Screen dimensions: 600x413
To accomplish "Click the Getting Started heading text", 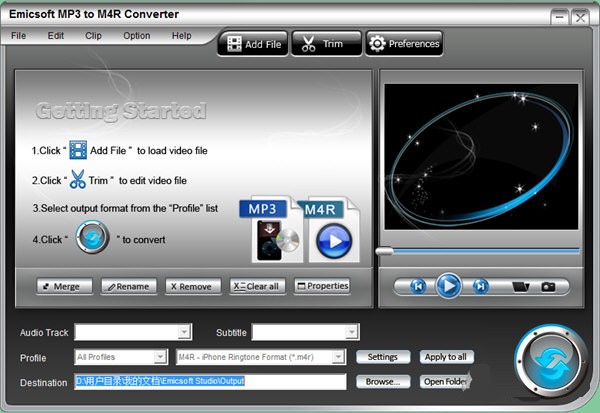I will click(x=121, y=111).
